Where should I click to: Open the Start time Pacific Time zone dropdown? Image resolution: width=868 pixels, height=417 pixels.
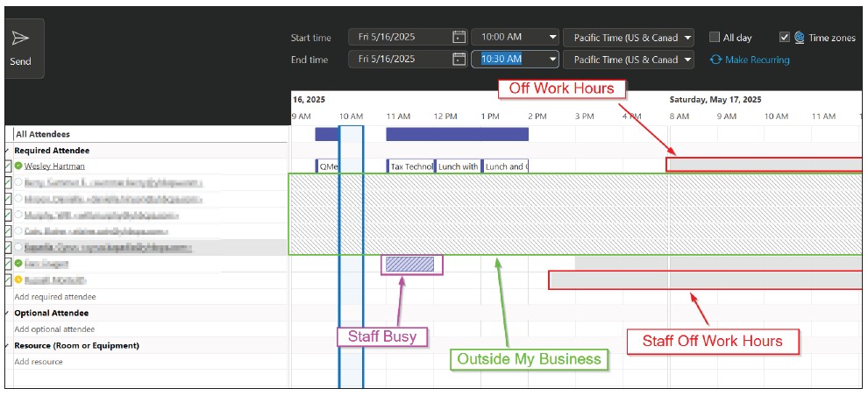pos(687,38)
